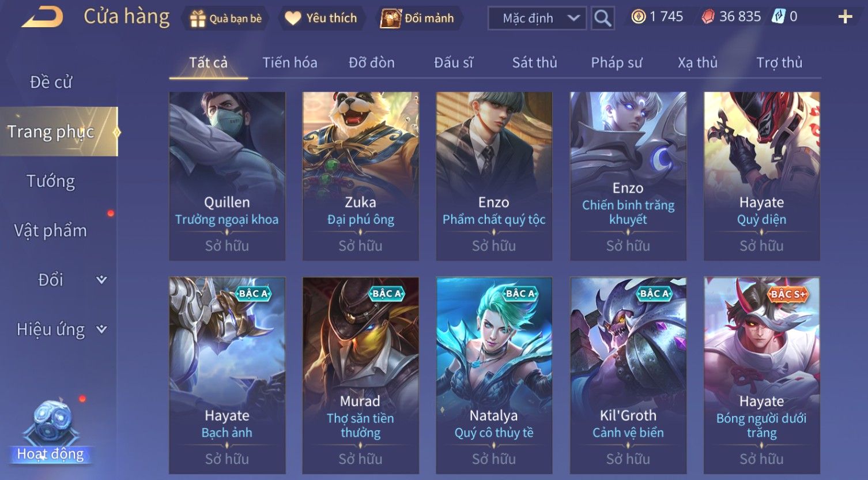Select the Natalya Quý cô thủy tề skin
The width and height of the screenshot is (868, 480).
[x=494, y=376]
